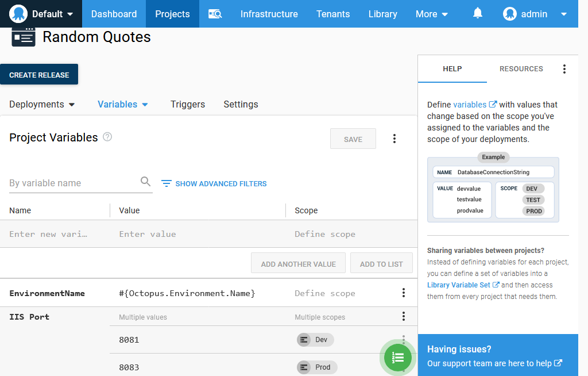Open the EnvironmentName row overflow menu
The image size is (588, 376).
[x=404, y=293]
